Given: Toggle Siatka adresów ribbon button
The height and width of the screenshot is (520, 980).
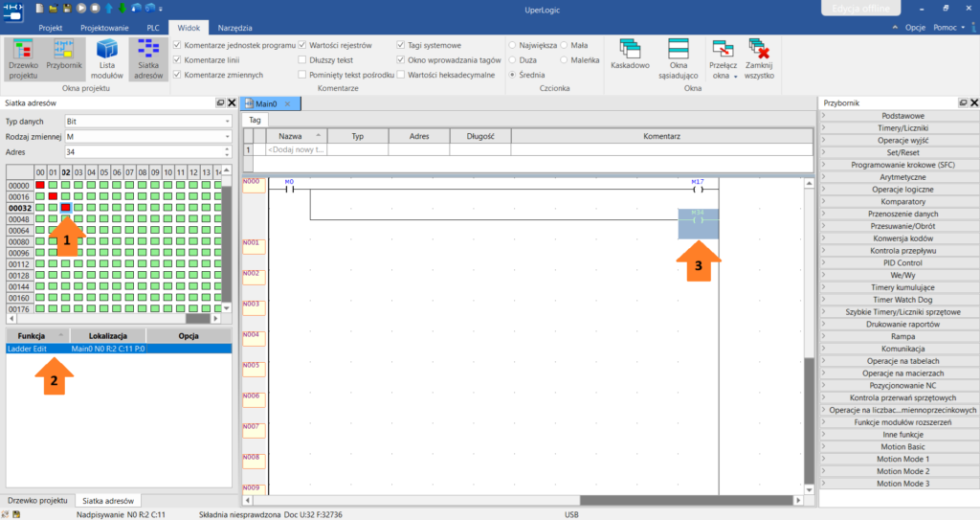Looking at the screenshot, I should pyautogui.click(x=148, y=59).
